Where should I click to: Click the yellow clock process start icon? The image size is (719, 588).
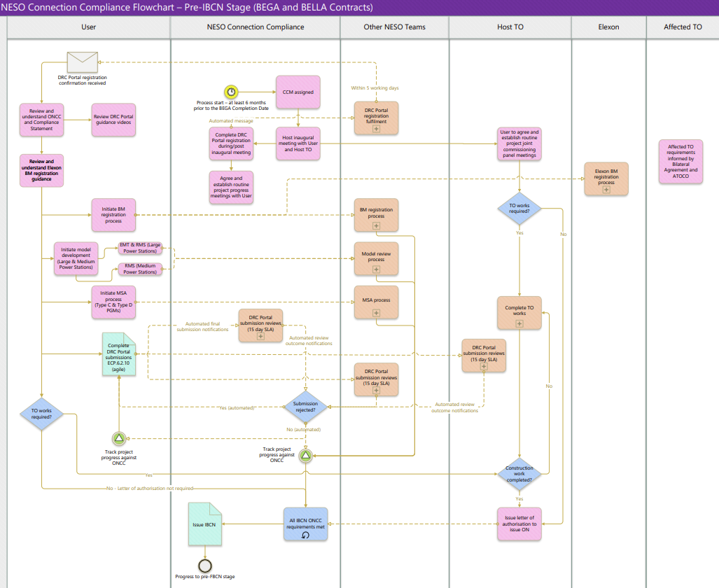[x=231, y=92]
